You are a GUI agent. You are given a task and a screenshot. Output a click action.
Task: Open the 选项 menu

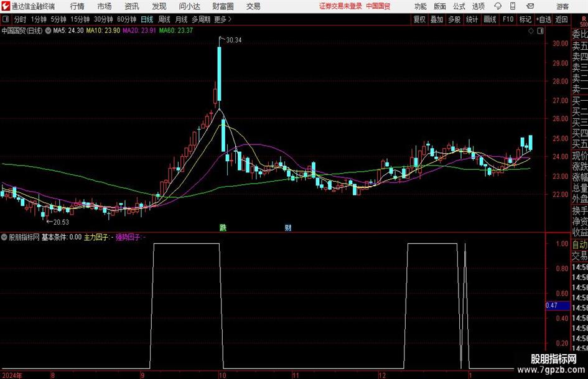click(478, 6)
